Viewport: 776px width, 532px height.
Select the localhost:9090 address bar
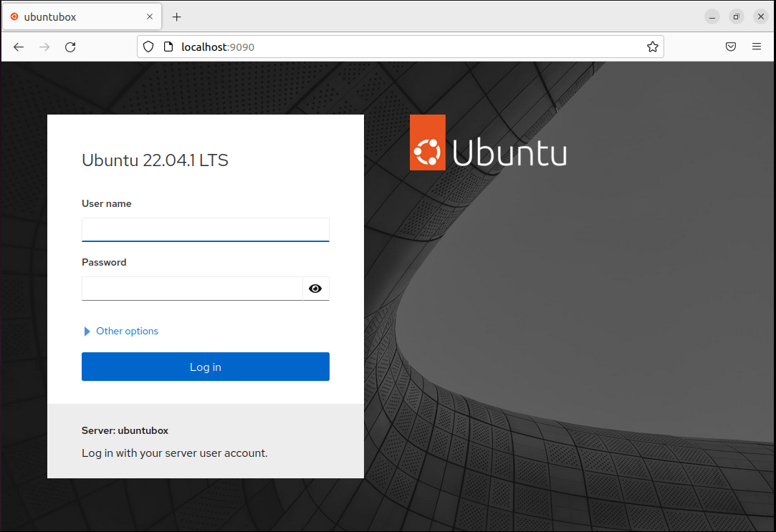click(x=400, y=47)
